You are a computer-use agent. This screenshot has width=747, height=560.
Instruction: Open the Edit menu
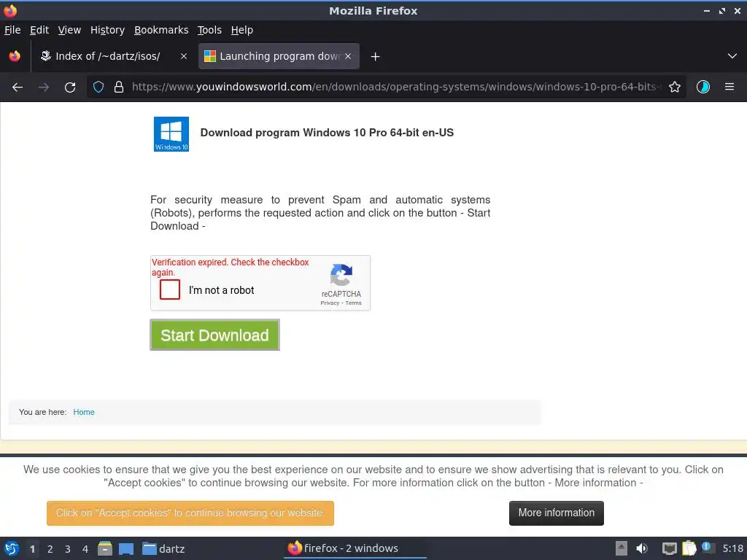39,30
